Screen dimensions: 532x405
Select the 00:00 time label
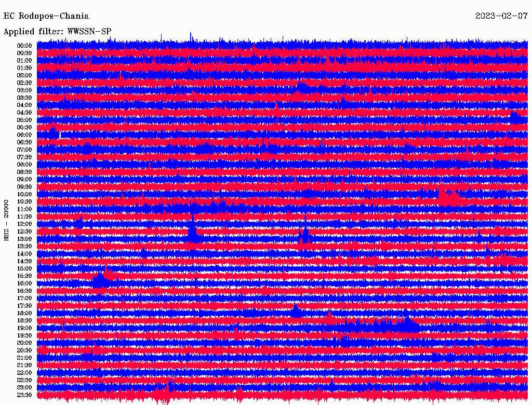click(24, 46)
